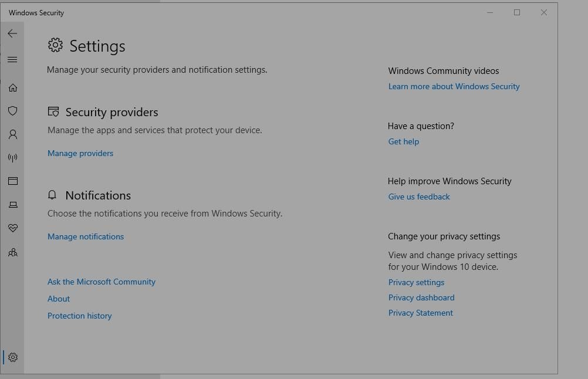
Task: Click the Manage providers link
Action: [80, 153]
